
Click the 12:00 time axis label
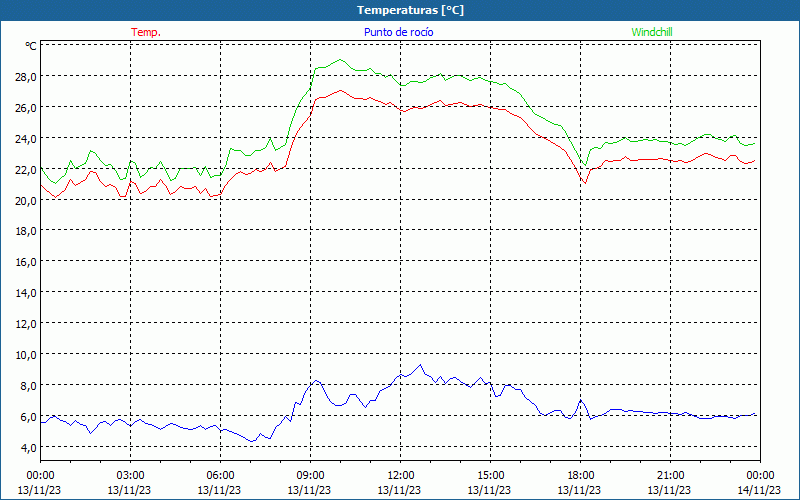click(401, 476)
